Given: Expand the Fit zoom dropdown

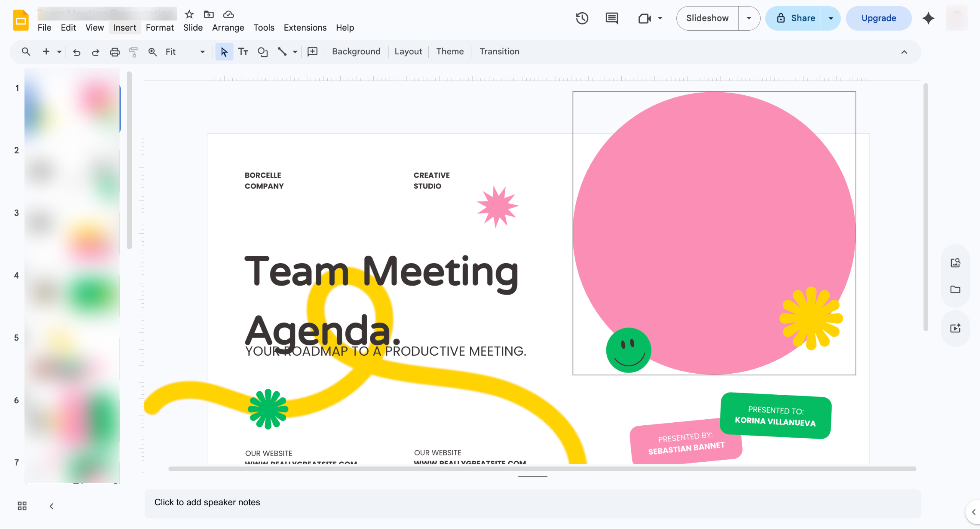Looking at the screenshot, I should pyautogui.click(x=203, y=52).
